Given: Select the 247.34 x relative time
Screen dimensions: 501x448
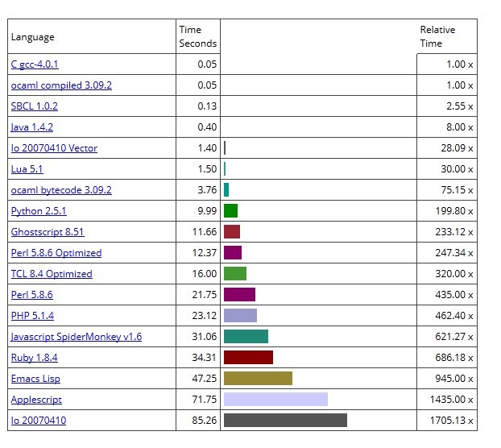Looking at the screenshot, I should pyautogui.click(x=454, y=253).
